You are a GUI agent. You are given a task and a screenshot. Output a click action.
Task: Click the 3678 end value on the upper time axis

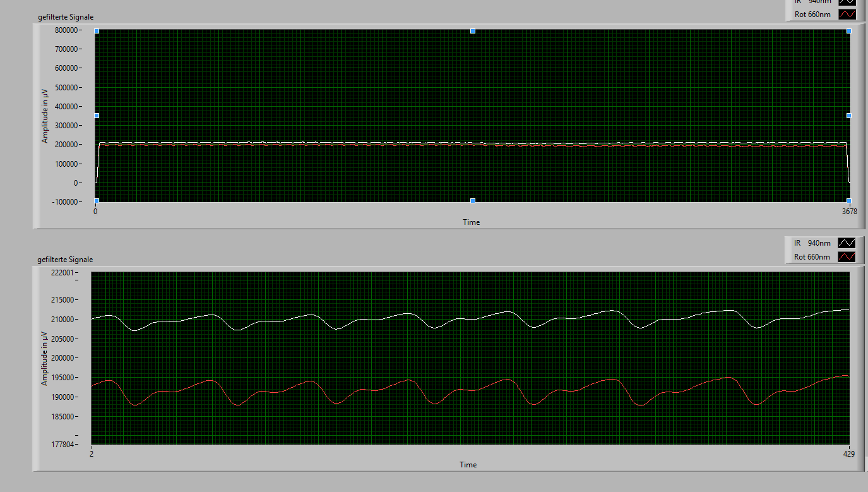[849, 212]
